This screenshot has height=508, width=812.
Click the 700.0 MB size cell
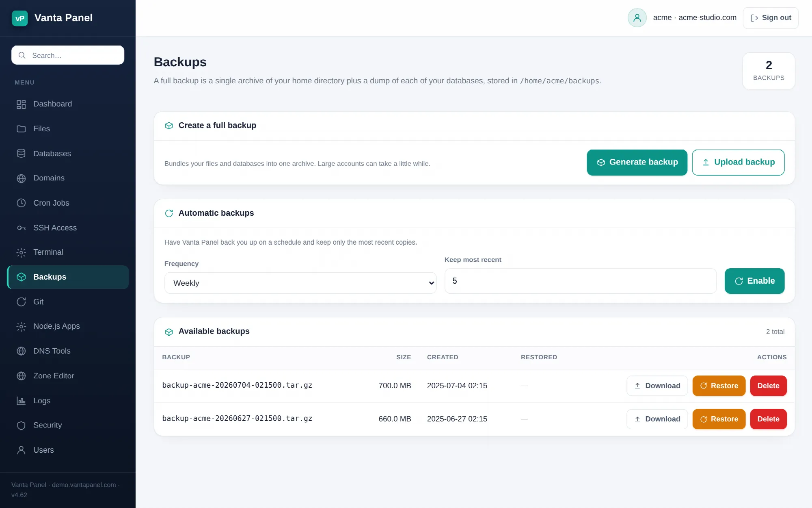tap(395, 386)
